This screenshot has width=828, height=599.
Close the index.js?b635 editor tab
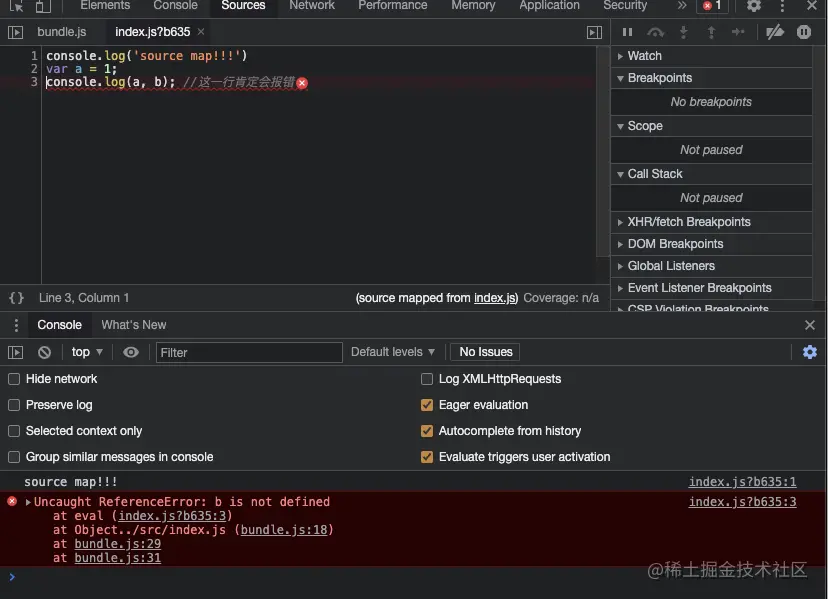[201, 32]
